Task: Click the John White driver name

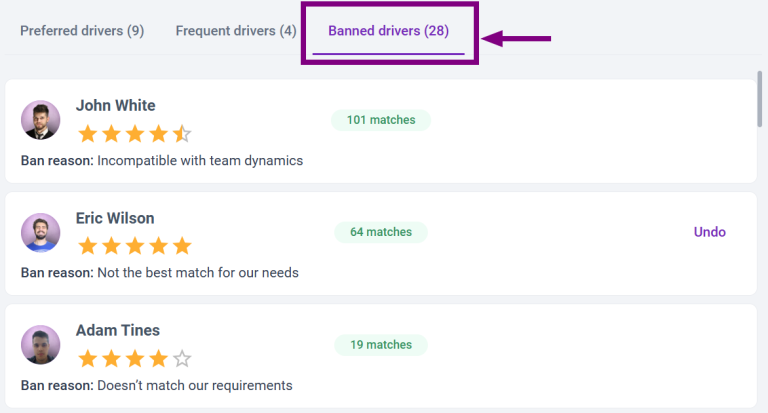Action: coord(116,106)
